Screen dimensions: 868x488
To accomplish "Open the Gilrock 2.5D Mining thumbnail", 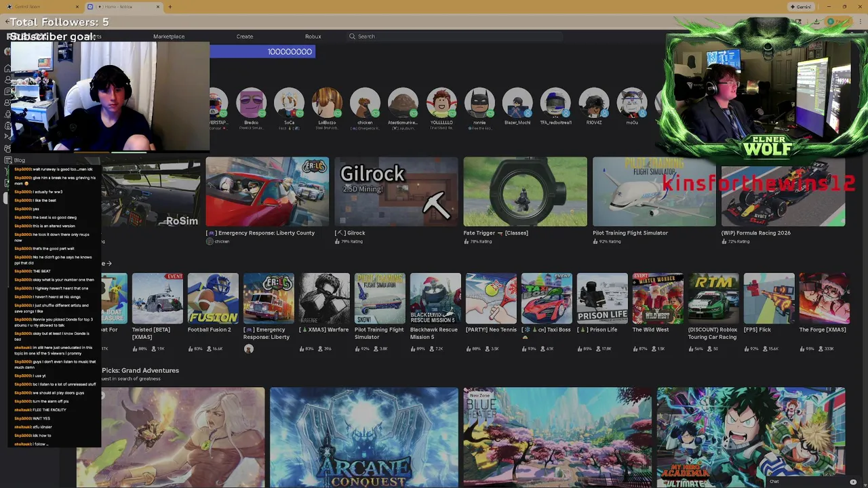I will (x=396, y=192).
